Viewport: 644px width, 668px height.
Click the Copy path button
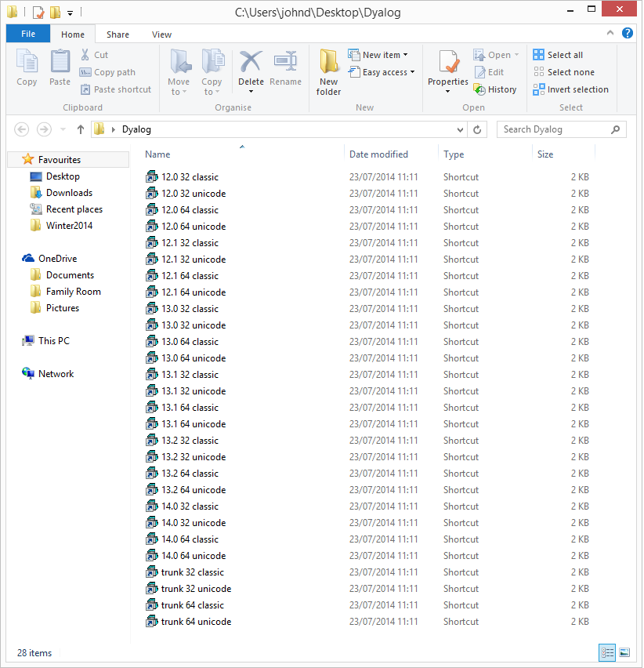(107, 72)
